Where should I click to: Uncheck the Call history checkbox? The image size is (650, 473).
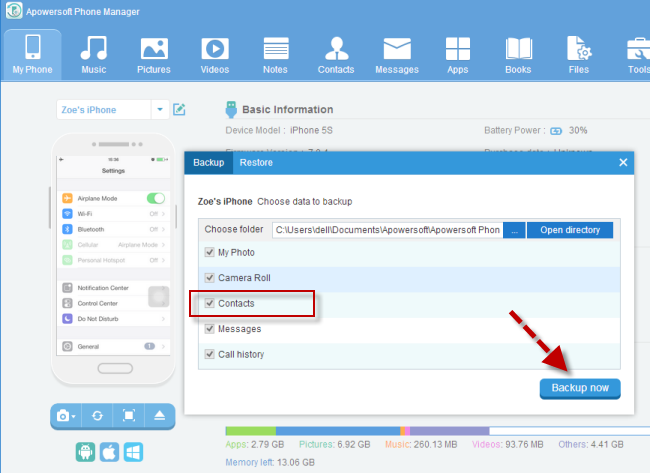tap(210, 354)
